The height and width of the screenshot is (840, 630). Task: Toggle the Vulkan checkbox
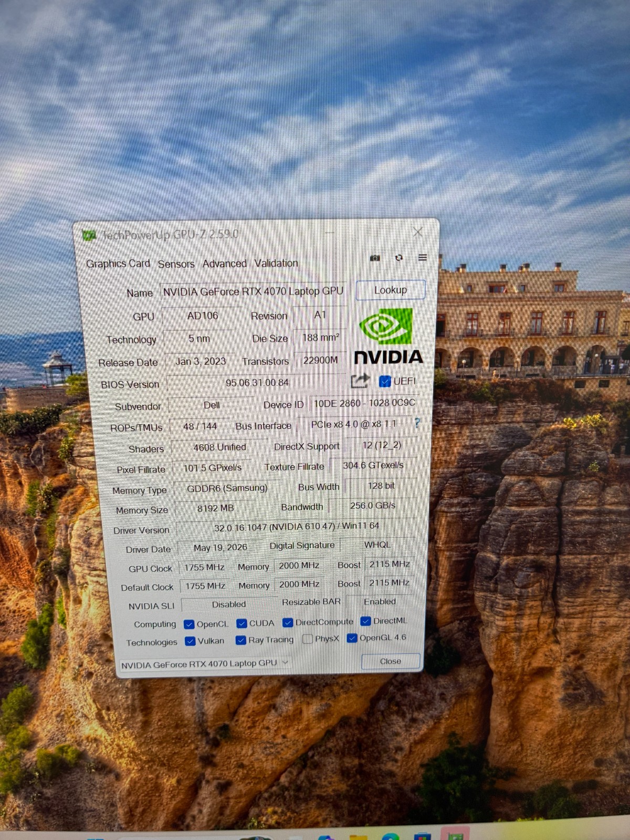pyautogui.click(x=190, y=641)
